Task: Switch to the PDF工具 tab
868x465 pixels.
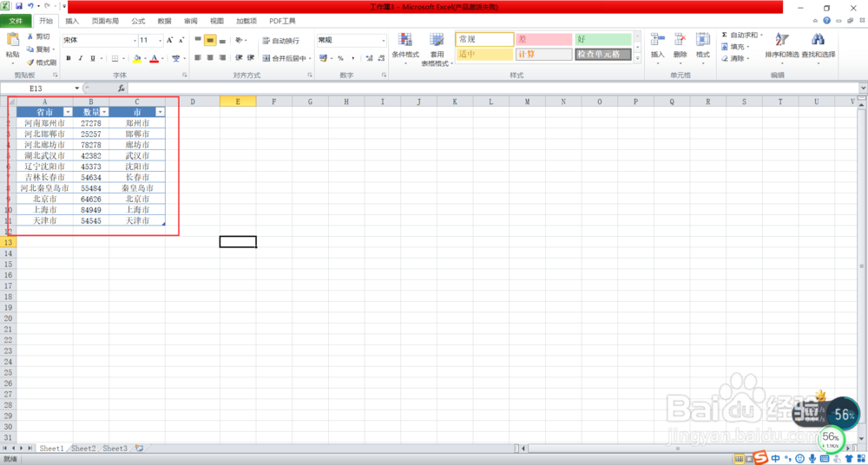Action: tap(282, 21)
